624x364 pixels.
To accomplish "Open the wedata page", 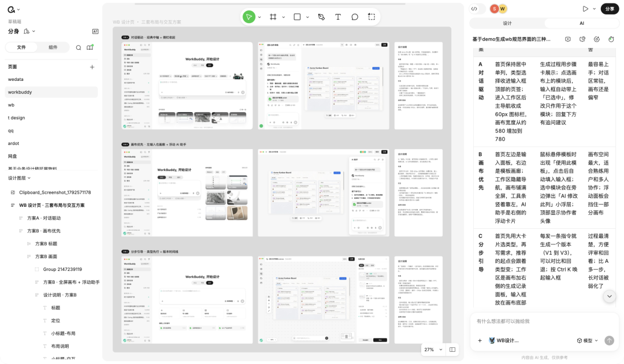I will (x=51, y=80).
